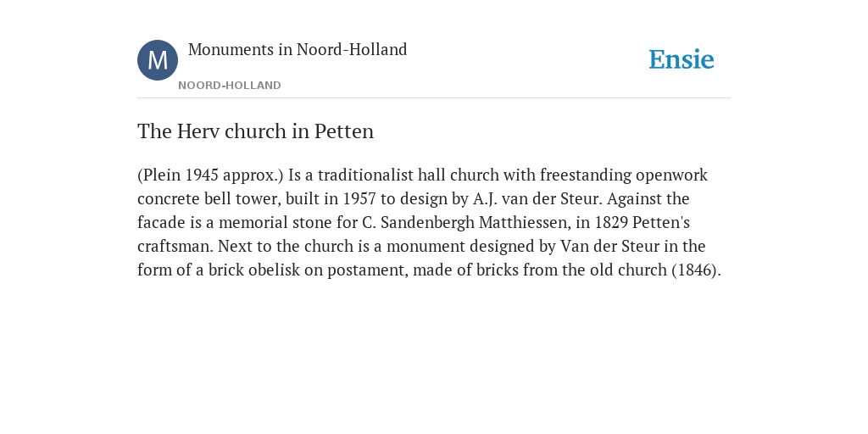Click the heading The Herv church in Petten
868x434 pixels.
[256, 131]
